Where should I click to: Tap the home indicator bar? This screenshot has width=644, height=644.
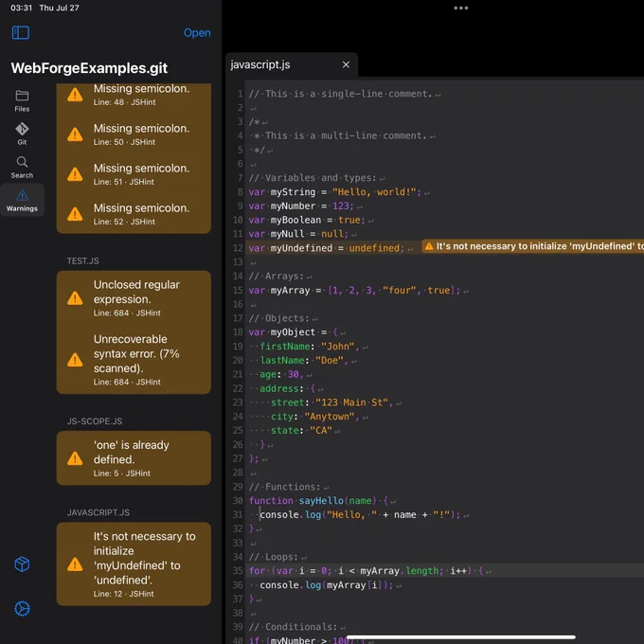461,637
